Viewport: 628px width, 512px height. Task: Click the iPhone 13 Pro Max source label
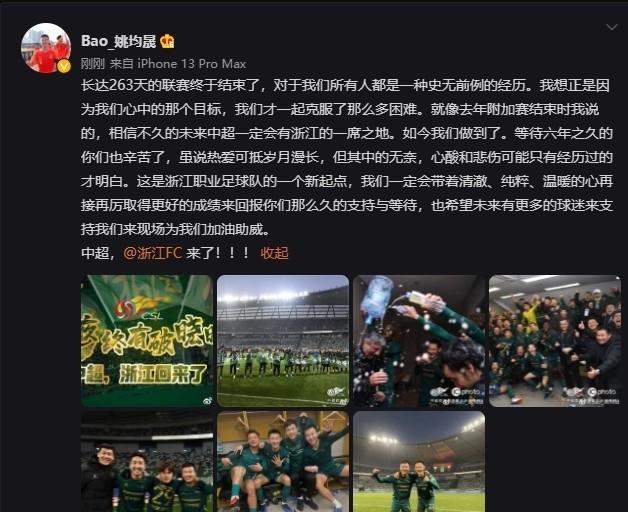(x=191, y=64)
